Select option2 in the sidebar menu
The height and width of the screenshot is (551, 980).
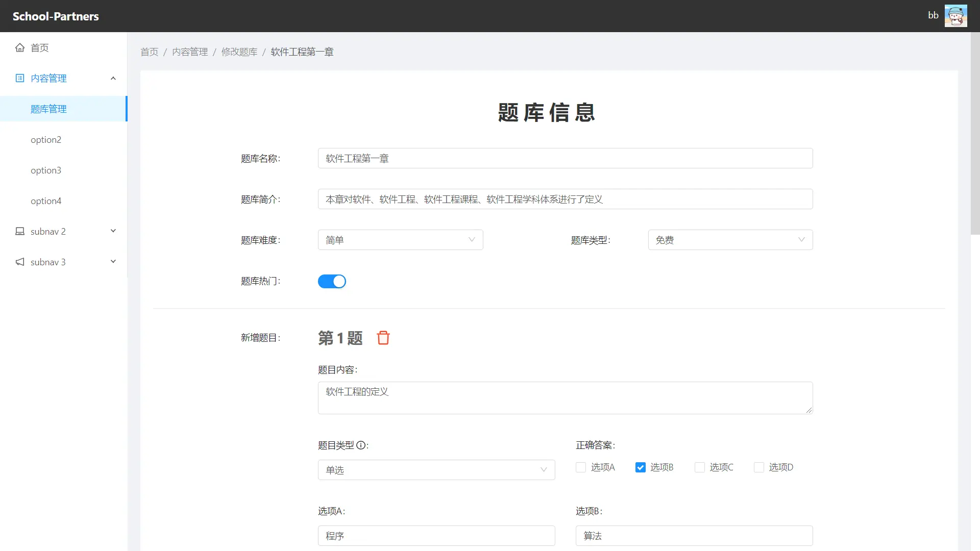pos(46,139)
